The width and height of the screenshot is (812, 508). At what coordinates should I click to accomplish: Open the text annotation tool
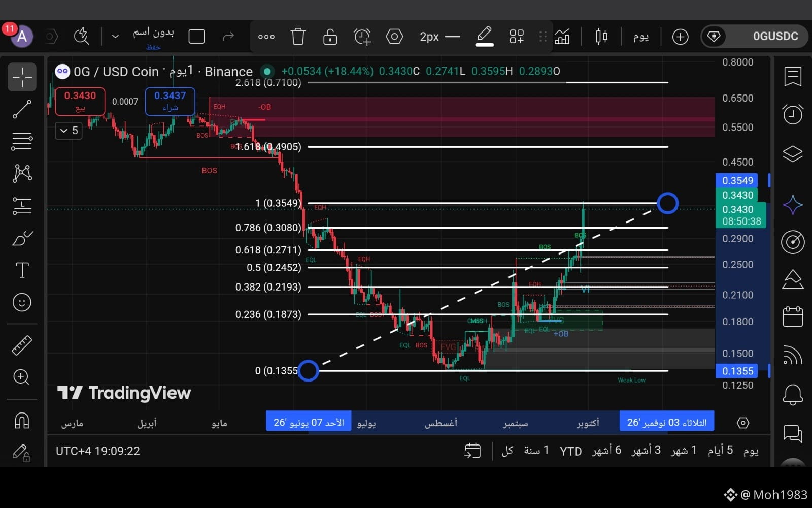pos(22,270)
